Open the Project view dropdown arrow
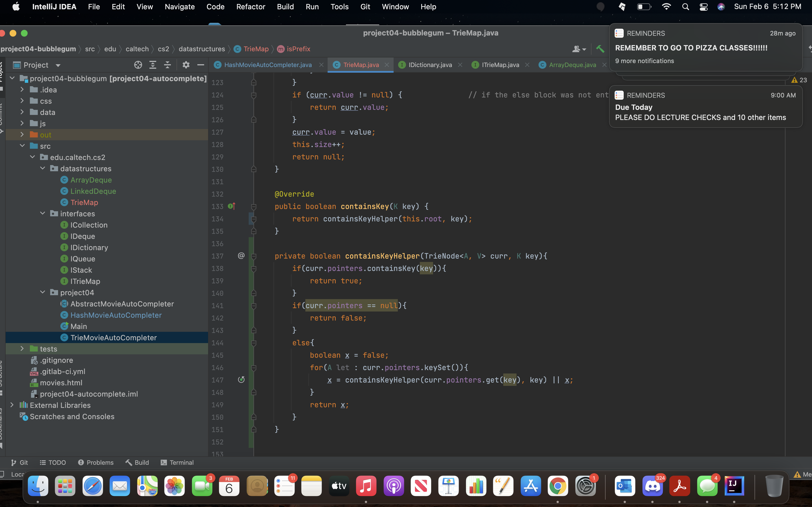This screenshot has height=507, width=812. pos(58,65)
